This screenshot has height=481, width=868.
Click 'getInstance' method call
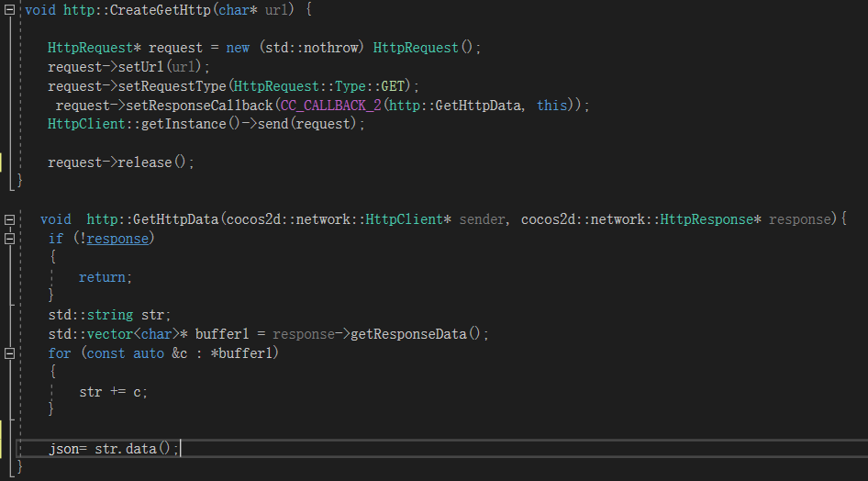(184, 124)
